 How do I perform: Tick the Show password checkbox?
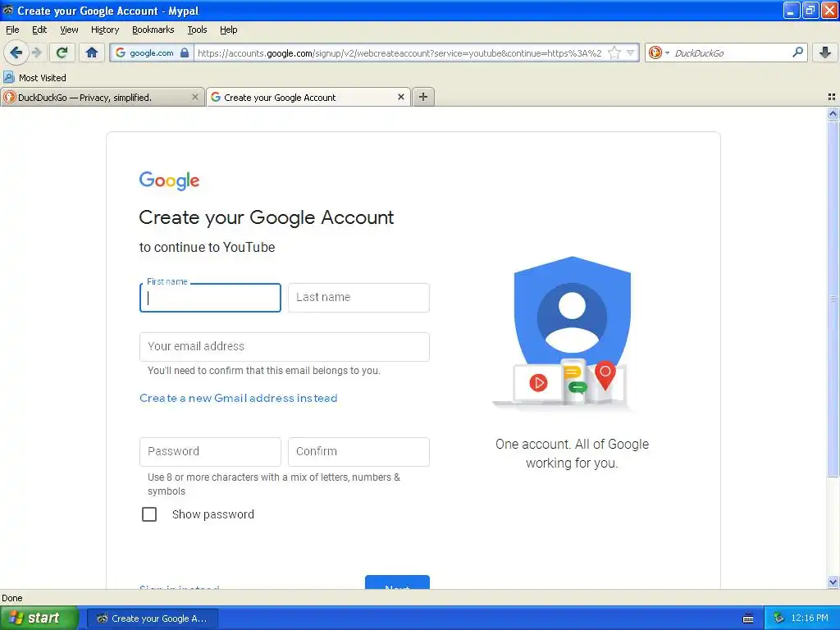click(x=149, y=514)
